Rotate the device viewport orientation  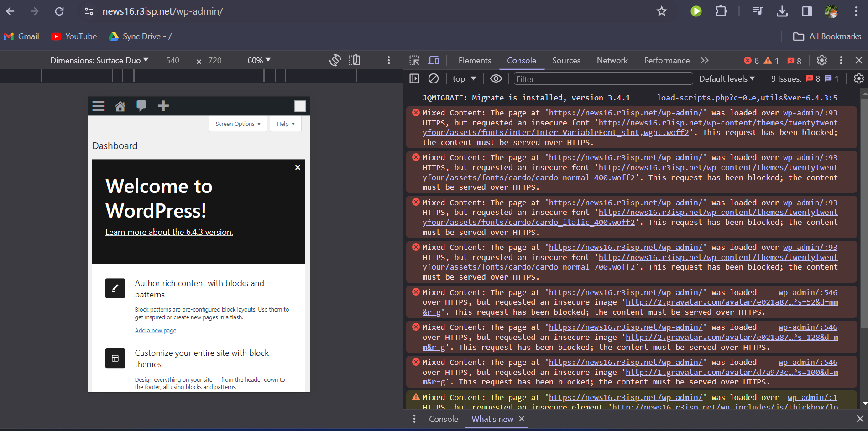click(x=335, y=60)
